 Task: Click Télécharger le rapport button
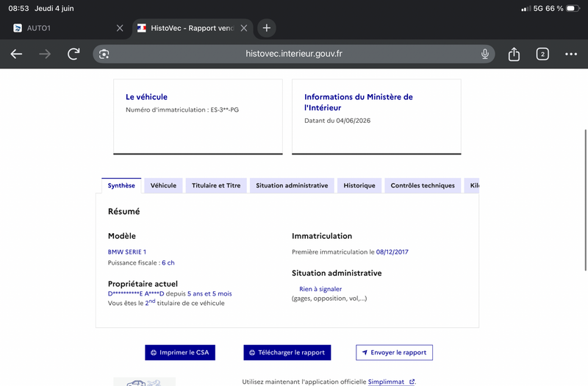point(287,353)
